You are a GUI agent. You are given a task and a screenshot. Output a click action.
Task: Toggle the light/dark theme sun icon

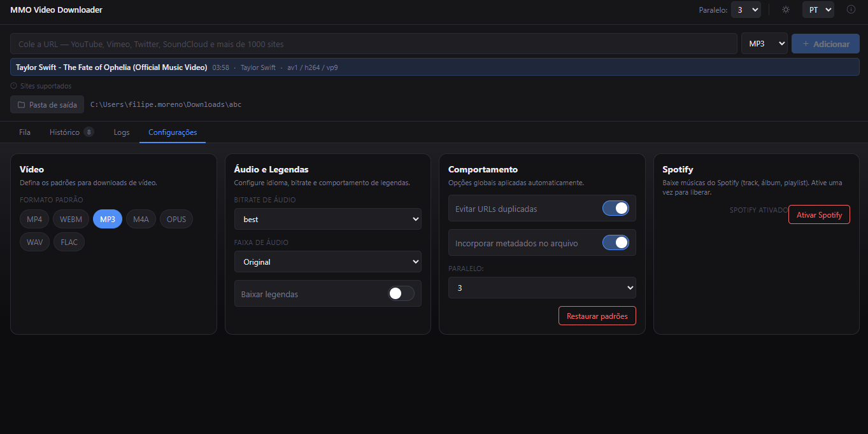coord(786,10)
